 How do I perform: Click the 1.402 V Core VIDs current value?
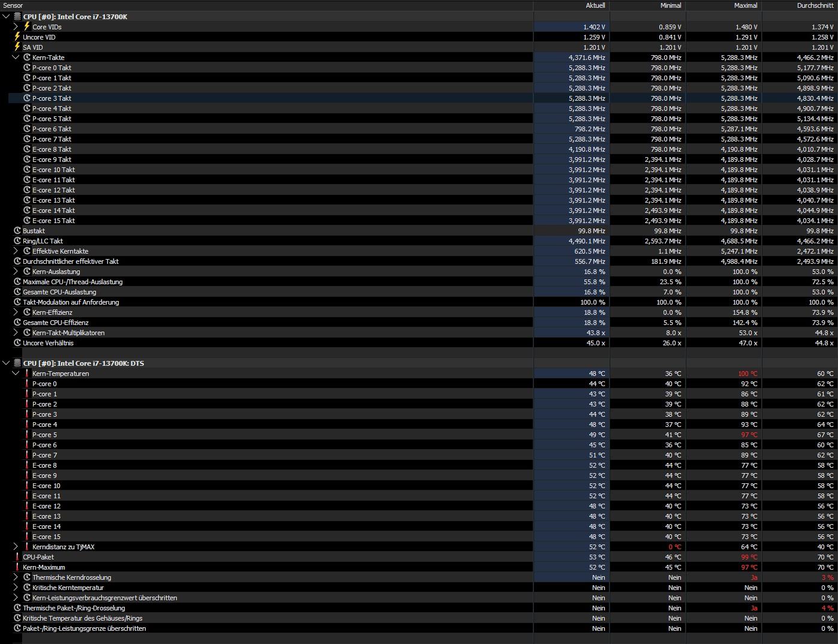click(594, 27)
